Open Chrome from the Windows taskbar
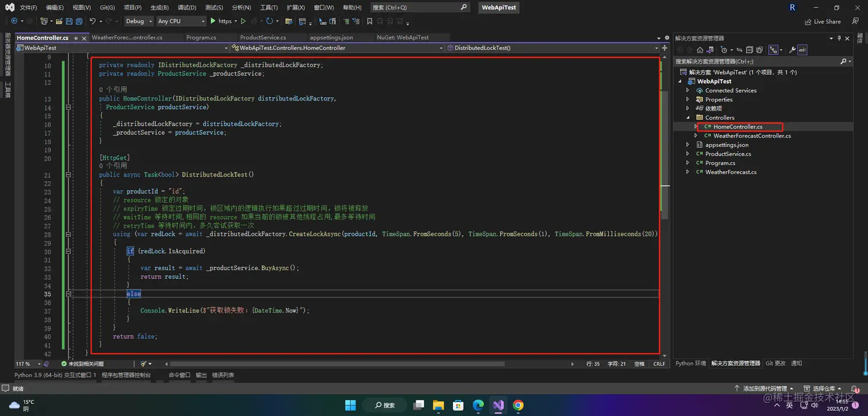 pyautogui.click(x=518, y=405)
